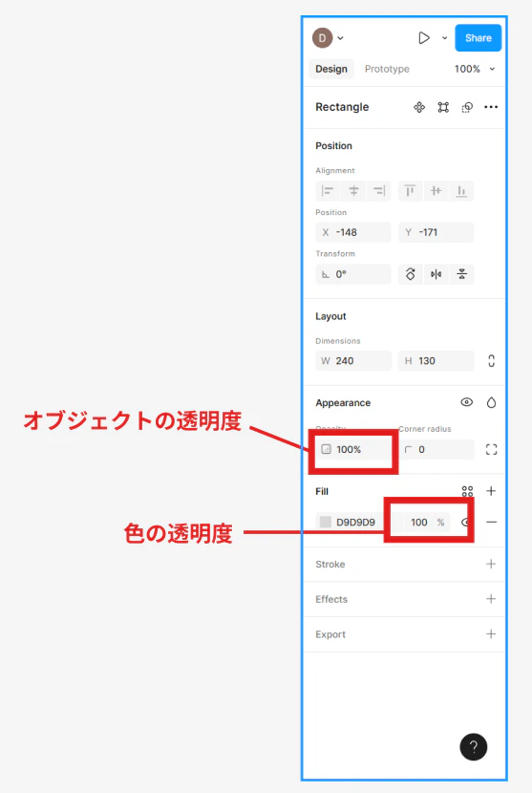Click the use as mask icon
The height and width of the screenshot is (793, 532).
pyautogui.click(x=443, y=107)
